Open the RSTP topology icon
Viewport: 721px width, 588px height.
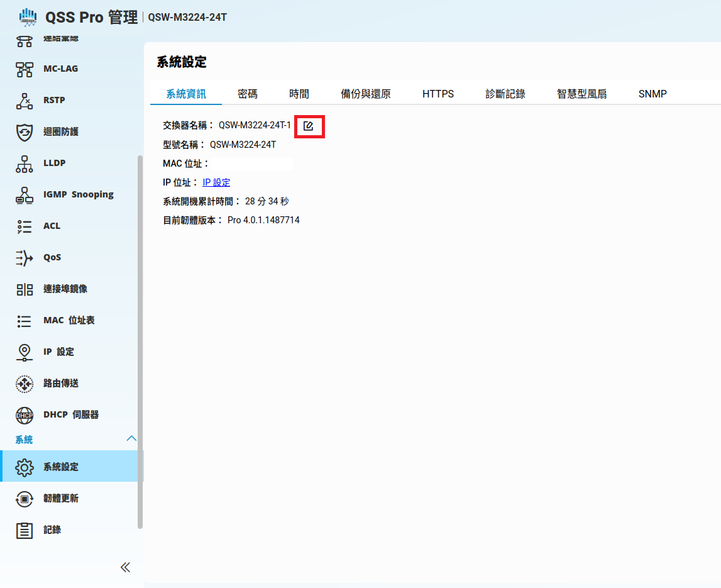pyautogui.click(x=25, y=101)
